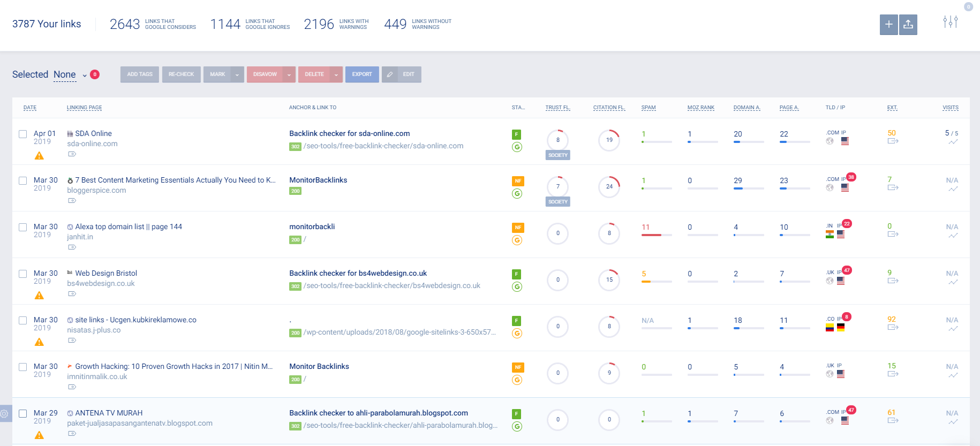Click the Export button
Image resolution: width=980 pixels, height=446 pixels.
[362, 74]
